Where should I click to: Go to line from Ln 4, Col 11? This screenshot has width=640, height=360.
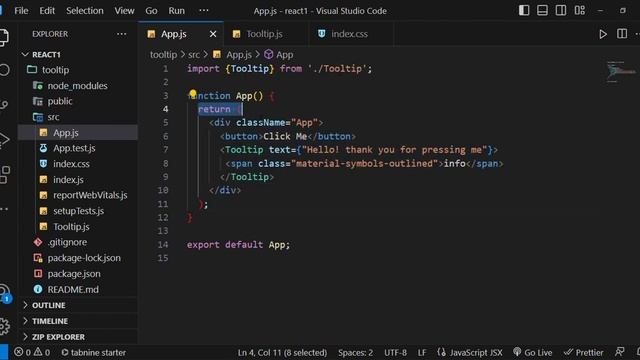tap(282, 353)
